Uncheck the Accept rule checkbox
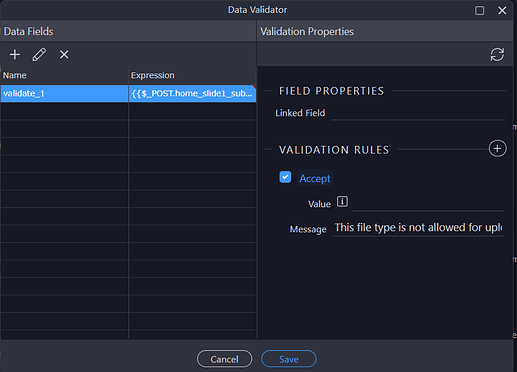The height and width of the screenshot is (372, 517). (285, 177)
